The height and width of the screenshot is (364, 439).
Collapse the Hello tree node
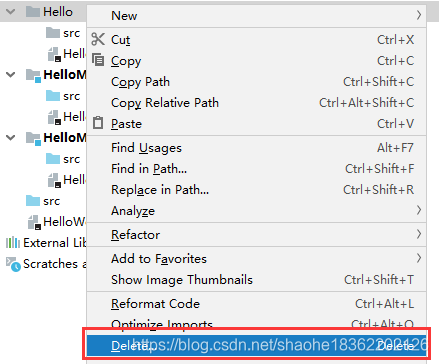pos(11,12)
